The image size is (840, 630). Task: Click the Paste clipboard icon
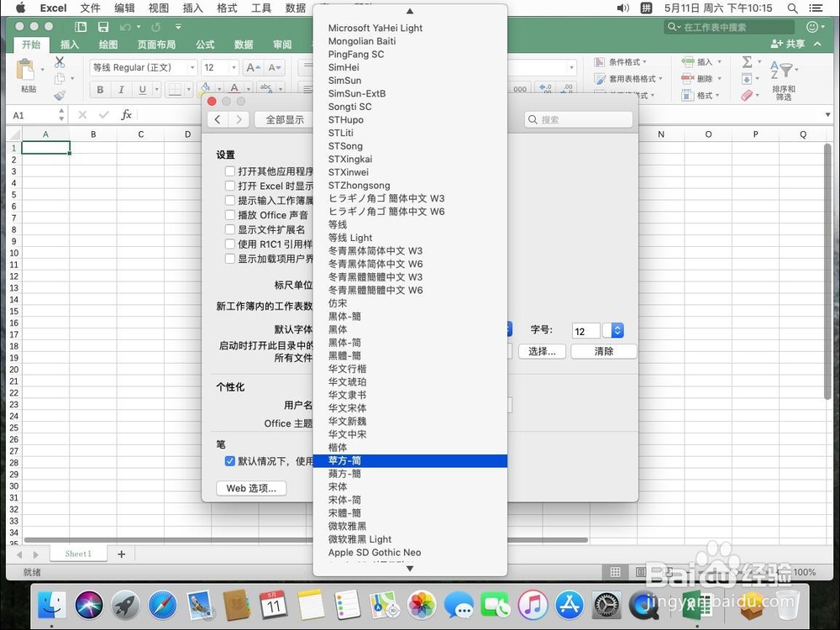[25, 71]
